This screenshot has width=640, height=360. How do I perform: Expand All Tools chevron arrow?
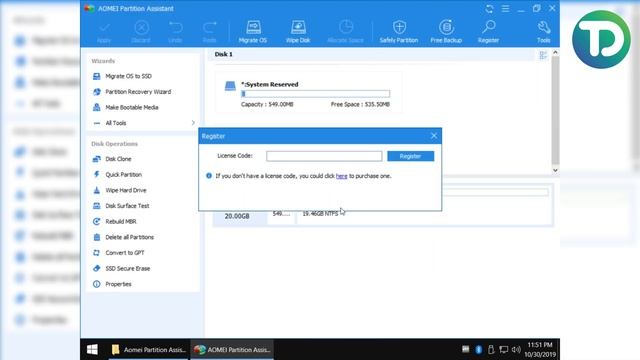coord(193,123)
